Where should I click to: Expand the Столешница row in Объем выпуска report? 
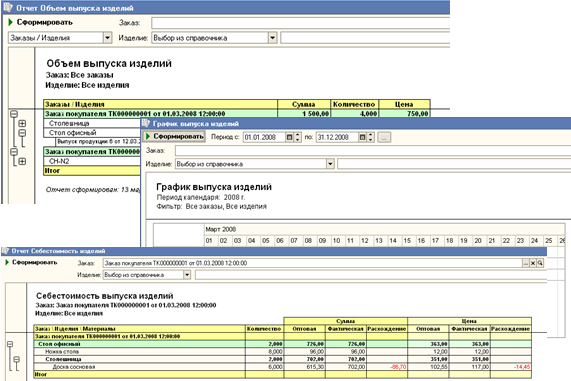coord(22,123)
